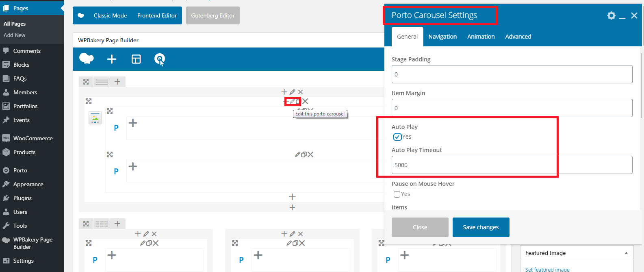Add element inside second carousel inner row
The width and height of the screenshot is (644, 272).
tap(133, 166)
